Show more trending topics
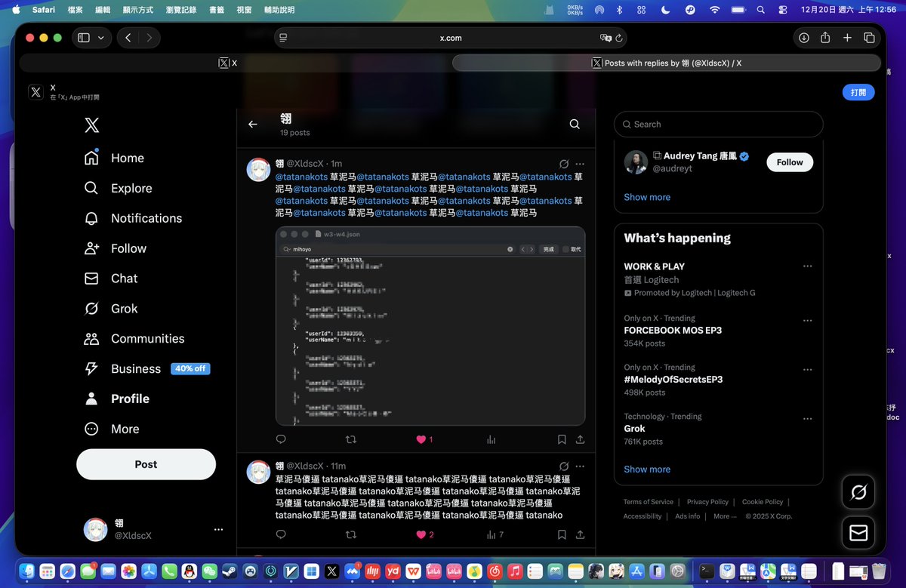The image size is (906, 588). pos(647,469)
